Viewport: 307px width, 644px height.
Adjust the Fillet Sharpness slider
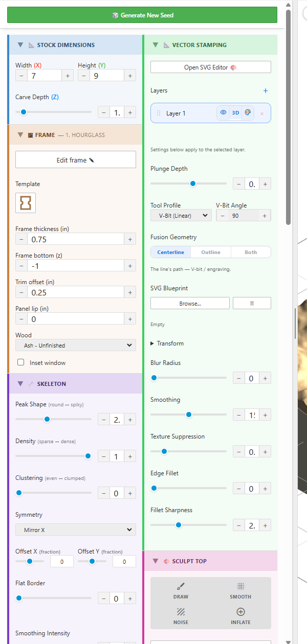click(188, 525)
